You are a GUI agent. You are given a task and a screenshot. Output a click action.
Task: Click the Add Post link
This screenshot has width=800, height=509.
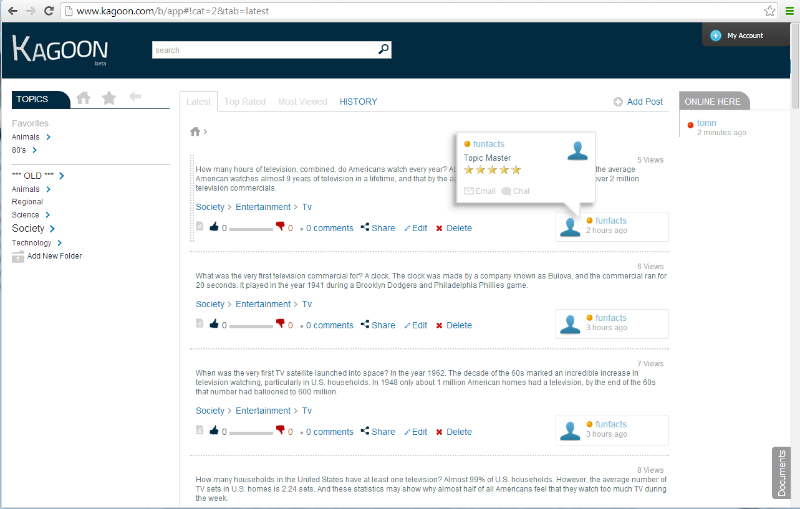pos(638,102)
